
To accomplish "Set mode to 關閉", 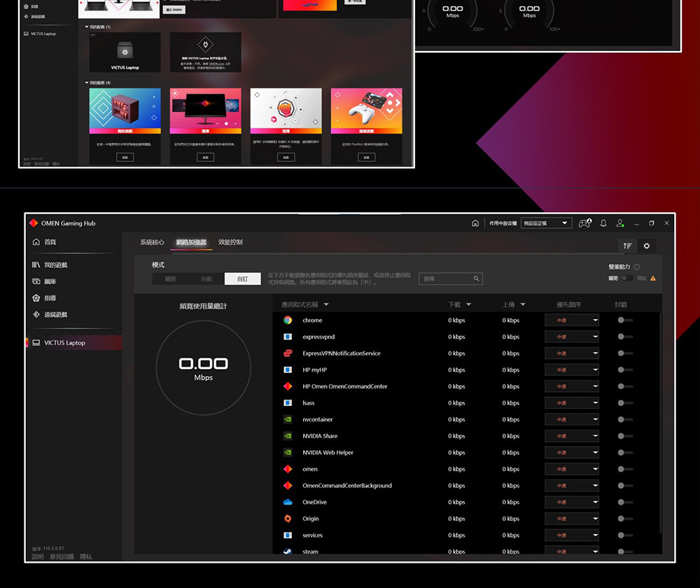I will tap(170, 279).
